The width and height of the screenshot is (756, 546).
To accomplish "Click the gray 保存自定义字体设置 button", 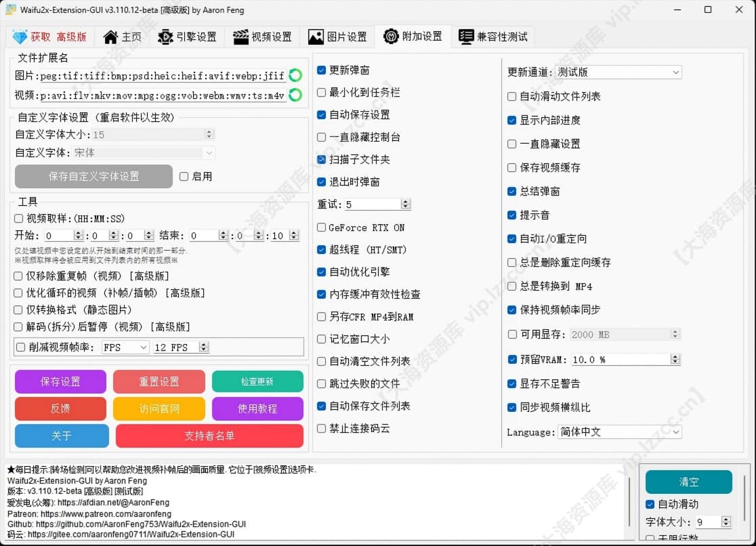I will (93, 177).
